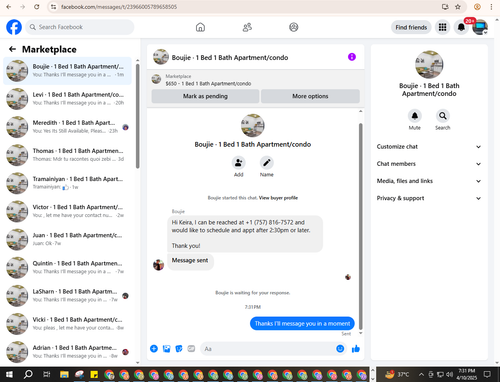This screenshot has height=382, width=500.
Task: Open the emoji picker
Action: 340,349
